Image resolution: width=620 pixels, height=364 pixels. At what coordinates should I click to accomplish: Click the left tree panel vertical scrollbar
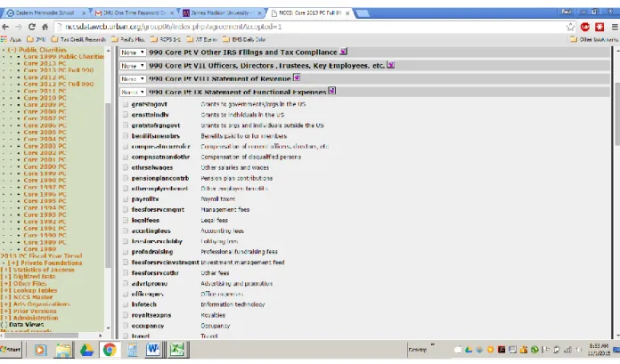[108, 186]
